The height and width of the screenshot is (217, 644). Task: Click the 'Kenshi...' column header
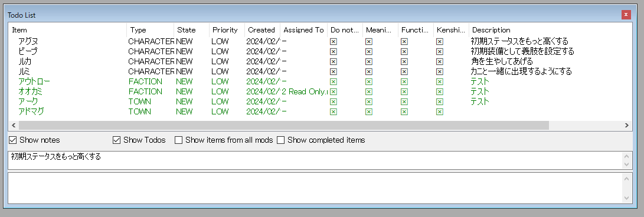pos(452,30)
